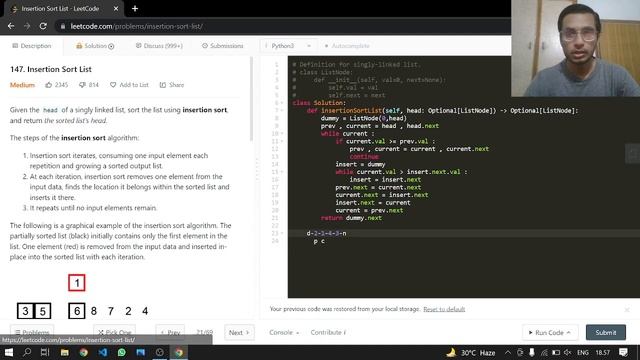This screenshot has width=640, height=360.
Task: Share this problem
Action: pos(172,85)
